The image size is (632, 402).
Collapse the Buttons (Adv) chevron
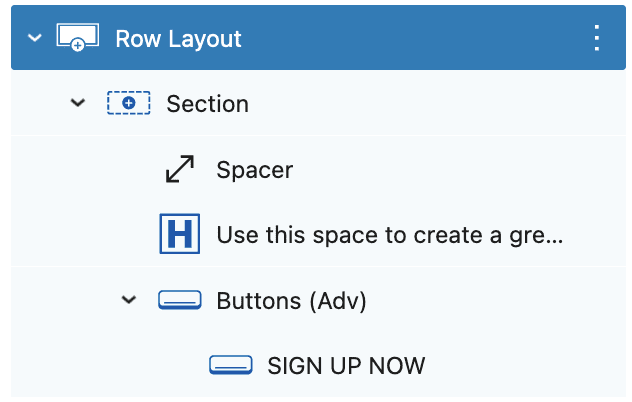click(129, 300)
